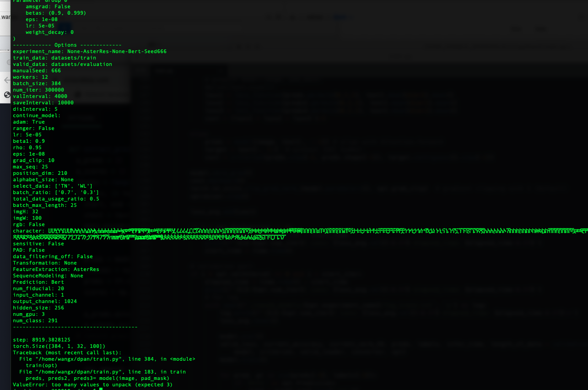
Task: Click the 'FeatureExtraction: AsterRes' line
Action: [x=56, y=269]
